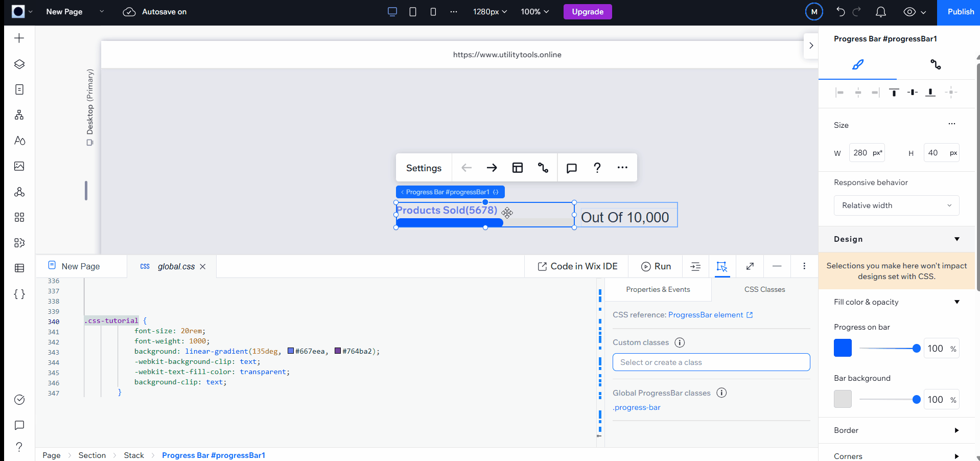Collapse the Design section
980x461 pixels.
[x=956, y=239]
